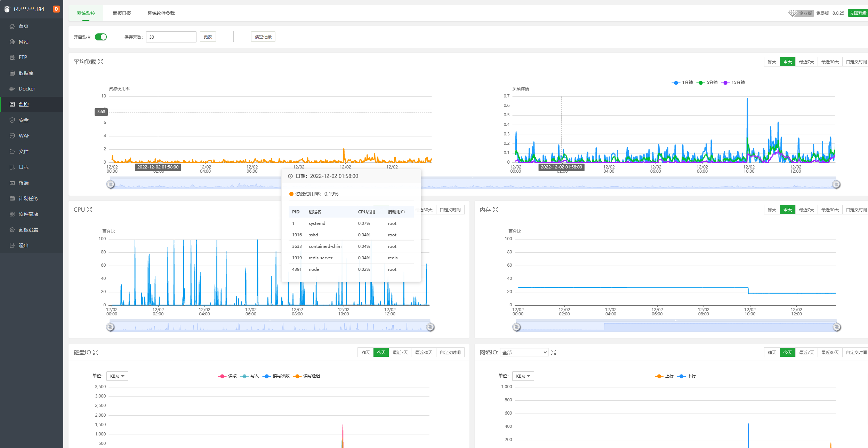Expand the 内存 chart to fullscreen
This screenshot has height=448, width=868.
pos(496,210)
